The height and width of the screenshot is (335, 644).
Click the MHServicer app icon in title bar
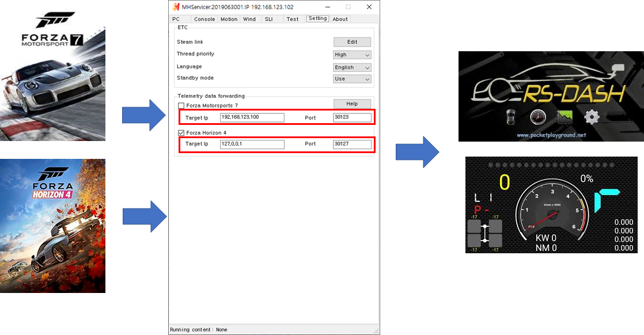[x=176, y=7]
